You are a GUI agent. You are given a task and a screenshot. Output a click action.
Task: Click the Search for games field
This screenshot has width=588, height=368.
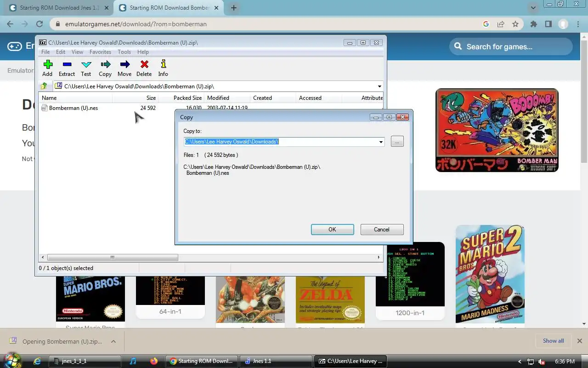511,46
